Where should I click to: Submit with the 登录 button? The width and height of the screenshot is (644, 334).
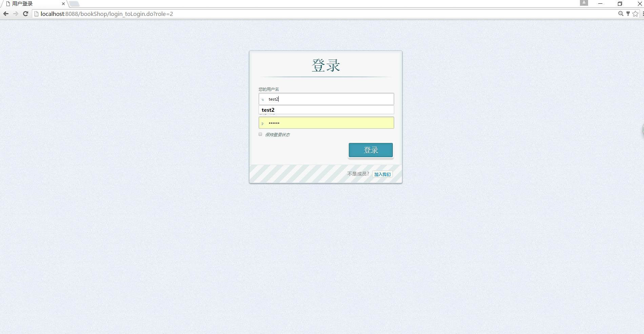(370, 150)
